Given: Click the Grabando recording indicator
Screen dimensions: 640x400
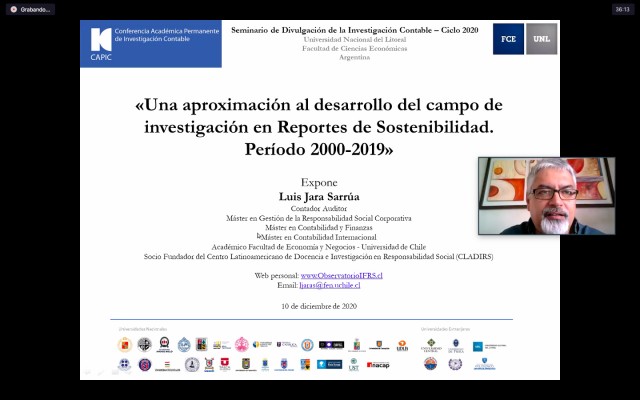Looking at the screenshot, I should pos(29,9).
